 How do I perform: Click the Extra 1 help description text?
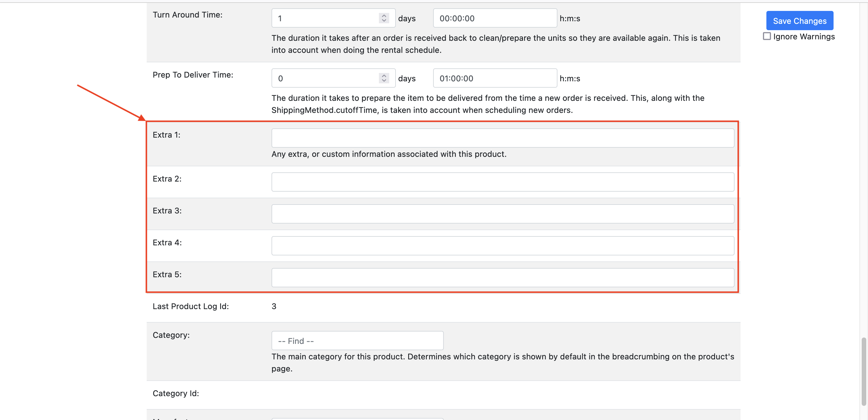(x=389, y=154)
